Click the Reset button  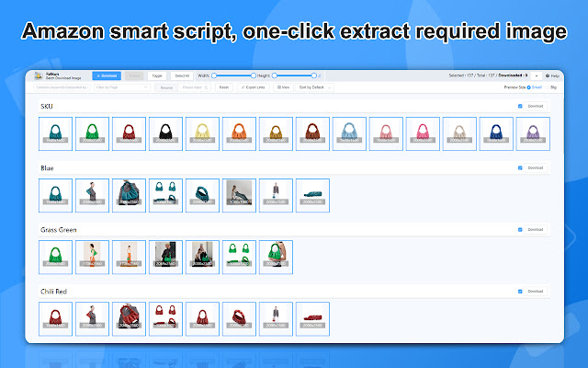224,87
